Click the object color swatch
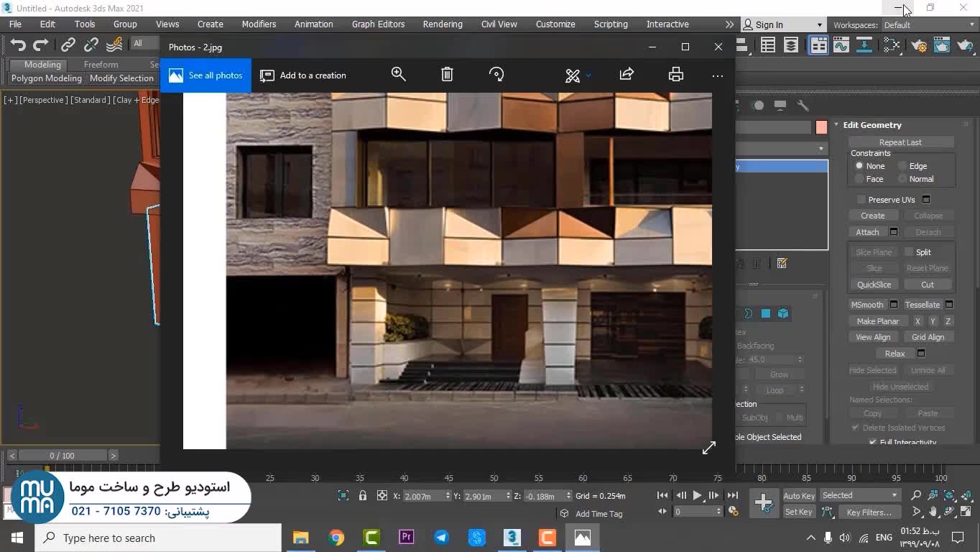This screenshot has height=552, width=980. point(821,127)
